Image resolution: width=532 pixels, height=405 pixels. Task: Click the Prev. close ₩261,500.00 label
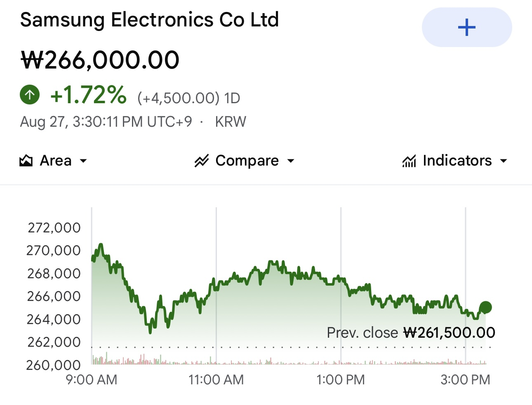[411, 332]
